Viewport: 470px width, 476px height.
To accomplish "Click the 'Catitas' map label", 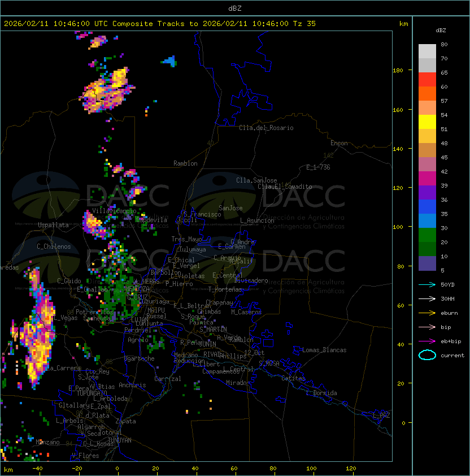I will coord(293,378).
